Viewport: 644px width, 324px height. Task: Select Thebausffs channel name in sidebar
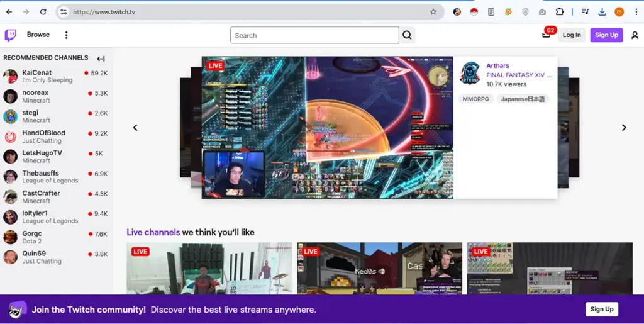point(41,173)
